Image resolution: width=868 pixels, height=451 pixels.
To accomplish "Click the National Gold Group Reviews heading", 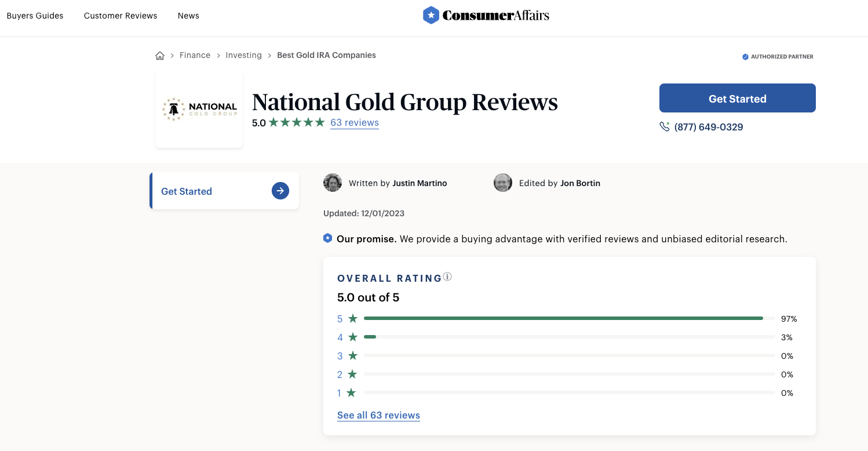I will [405, 102].
